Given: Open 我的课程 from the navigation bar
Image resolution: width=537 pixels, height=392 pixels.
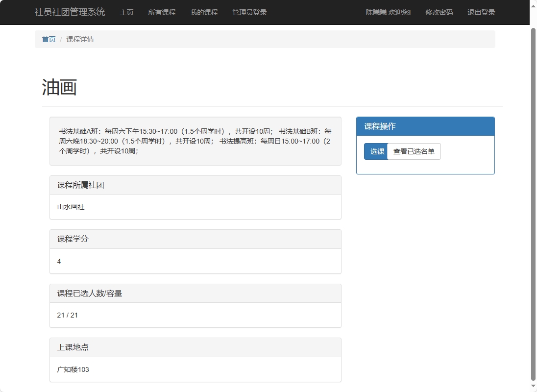Looking at the screenshot, I should [x=204, y=12].
